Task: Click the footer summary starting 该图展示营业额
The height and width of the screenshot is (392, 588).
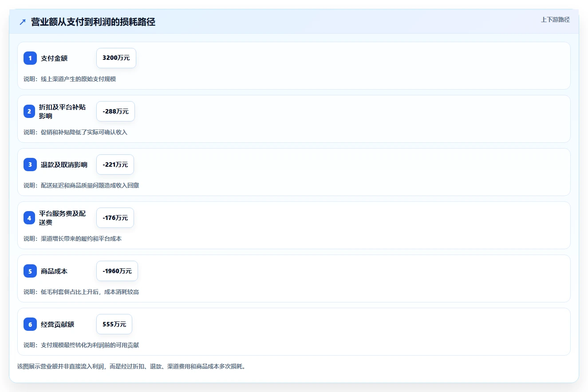Action: [x=131, y=367]
